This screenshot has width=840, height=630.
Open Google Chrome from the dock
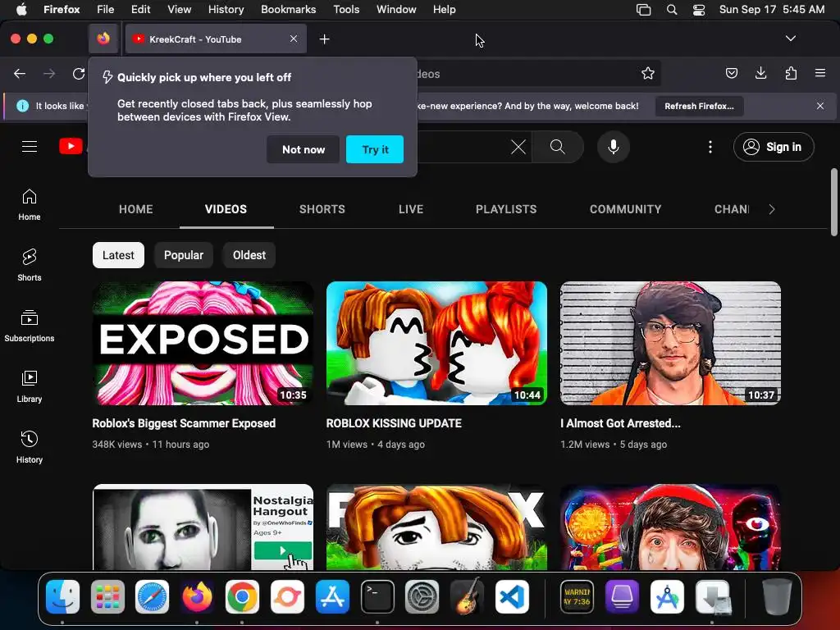tap(242, 597)
